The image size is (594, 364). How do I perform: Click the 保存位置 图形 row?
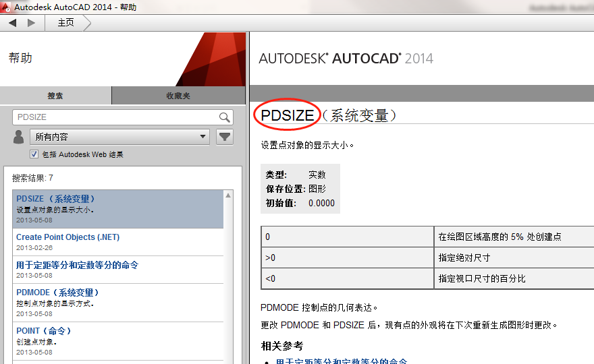coord(296,189)
